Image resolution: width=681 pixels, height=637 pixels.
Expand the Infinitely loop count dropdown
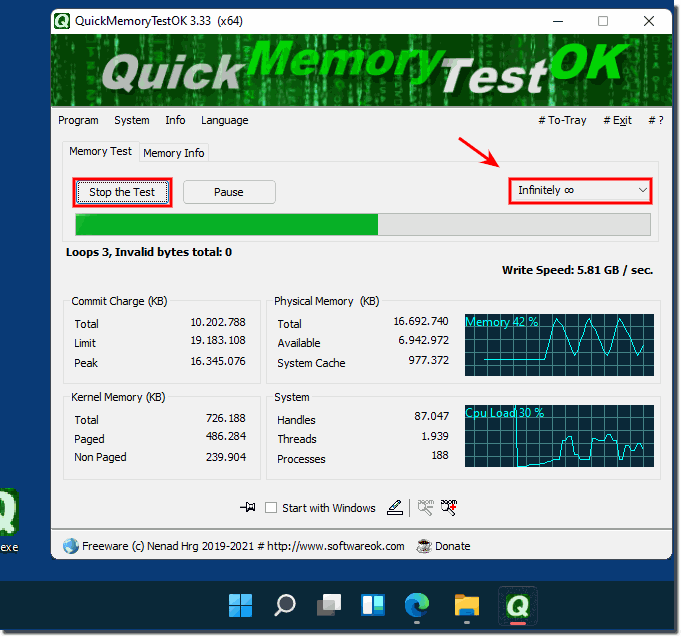click(580, 191)
